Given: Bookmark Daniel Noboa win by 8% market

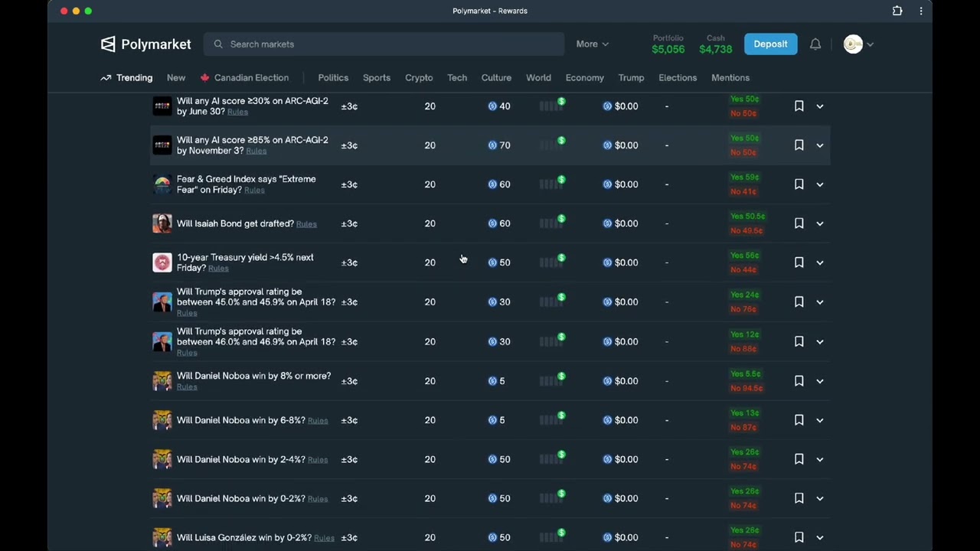Looking at the screenshot, I should (x=799, y=381).
